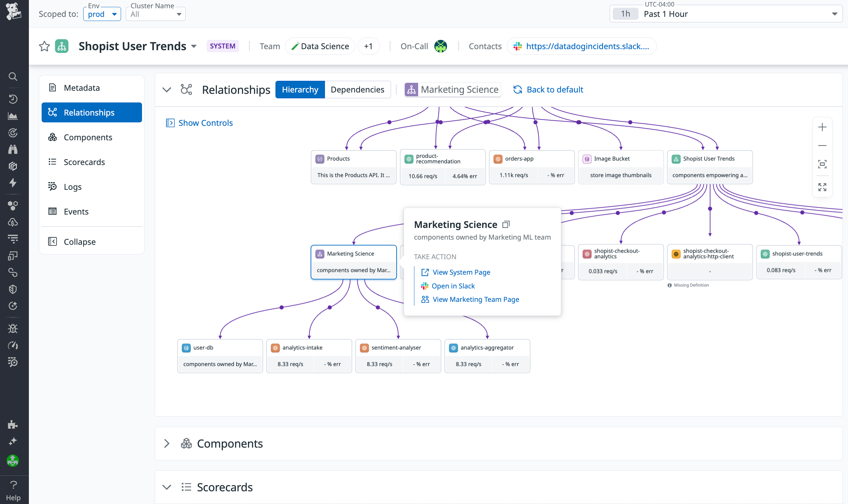Click the user-db node in the graph

point(220,348)
